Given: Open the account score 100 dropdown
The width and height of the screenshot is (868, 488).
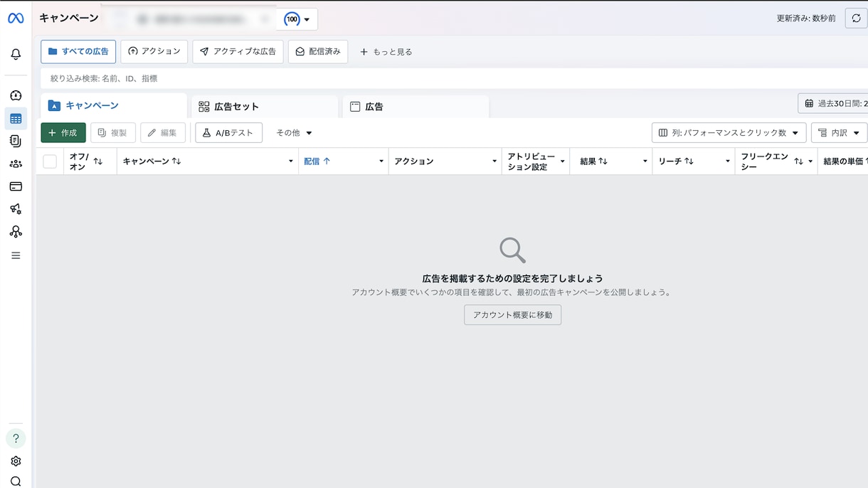Looking at the screenshot, I should (297, 19).
